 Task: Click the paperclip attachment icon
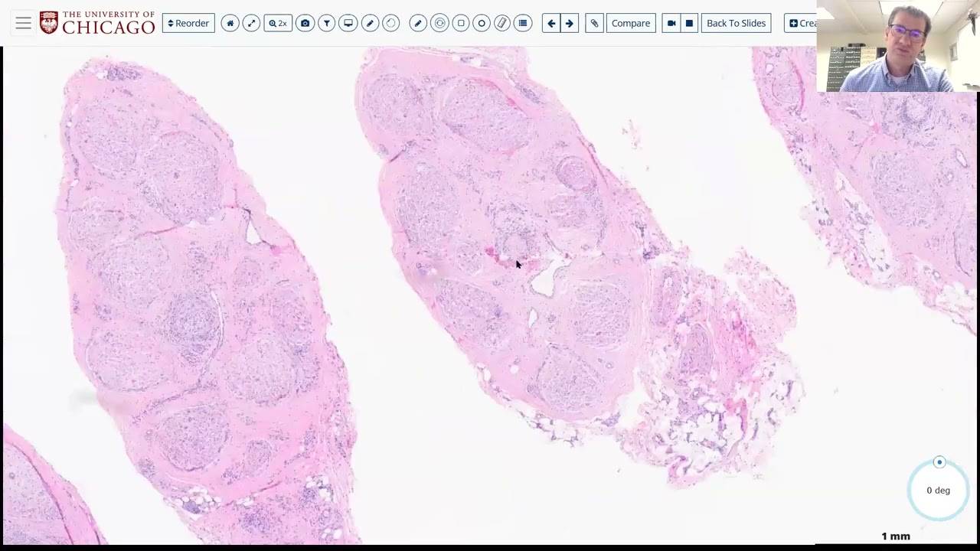tap(594, 23)
